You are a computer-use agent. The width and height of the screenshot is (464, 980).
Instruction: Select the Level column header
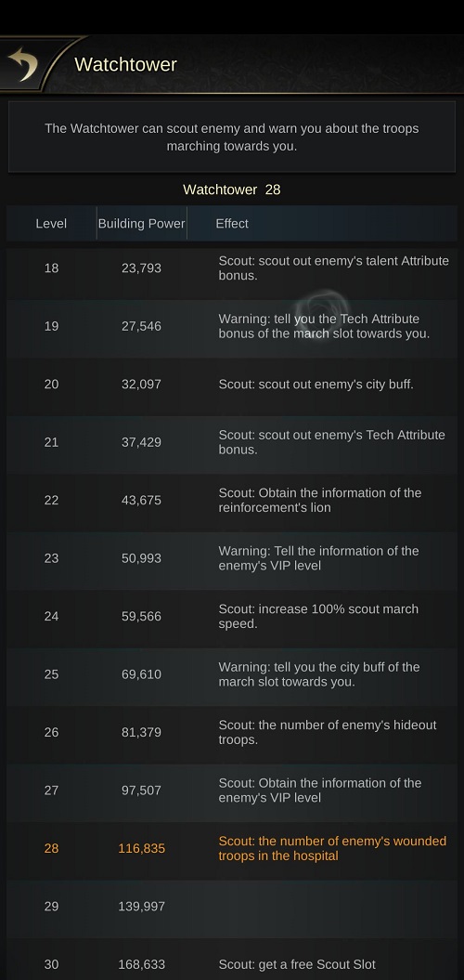pos(51,223)
